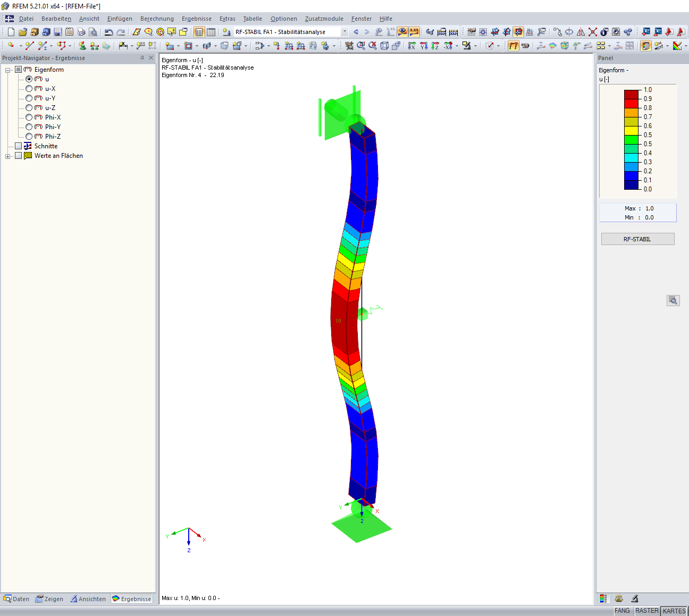The width and height of the screenshot is (689, 616).
Task: Expand the Werte an Flächen node
Action: [x=8, y=156]
